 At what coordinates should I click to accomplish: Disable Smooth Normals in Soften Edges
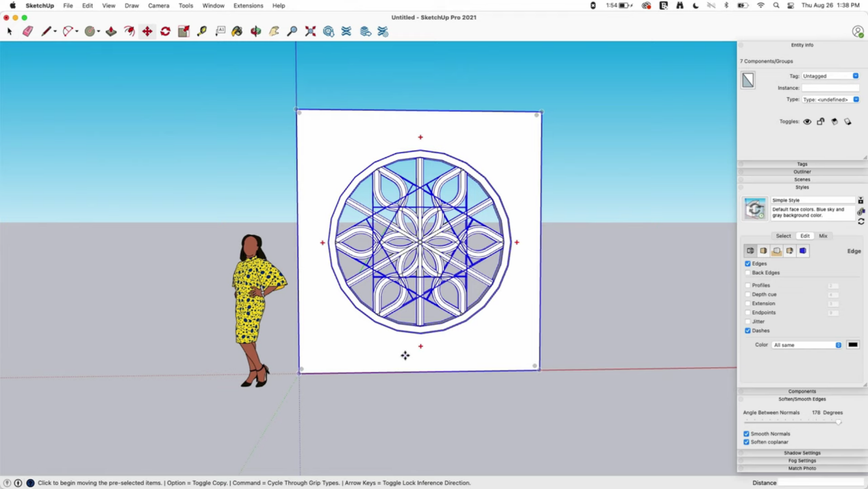tap(746, 434)
